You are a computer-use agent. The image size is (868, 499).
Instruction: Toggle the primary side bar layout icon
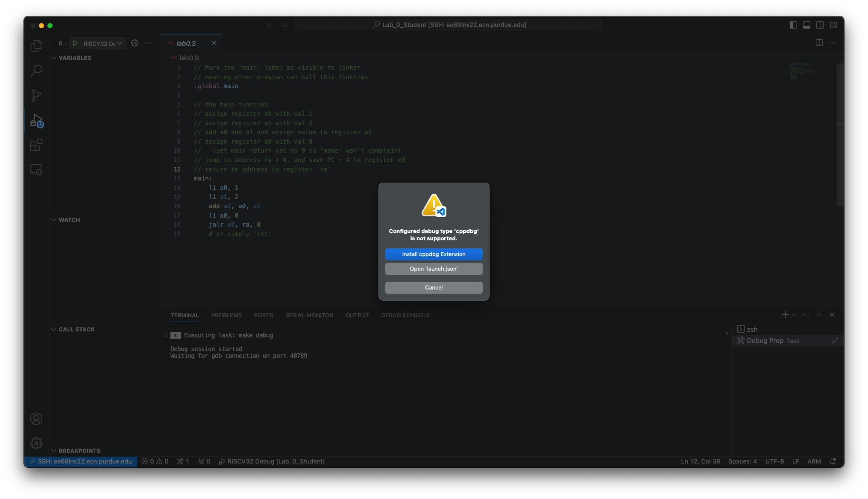793,25
